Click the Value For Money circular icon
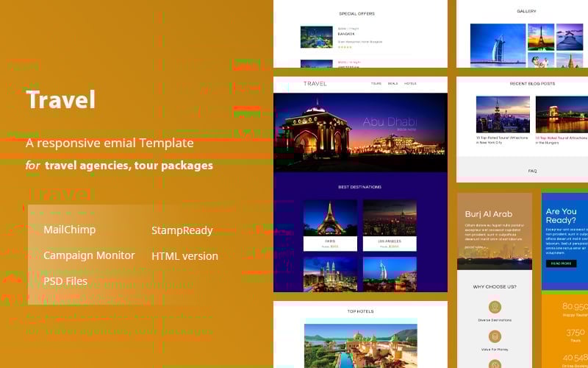Viewport: 588px width, 368px height. coord(495,336)
